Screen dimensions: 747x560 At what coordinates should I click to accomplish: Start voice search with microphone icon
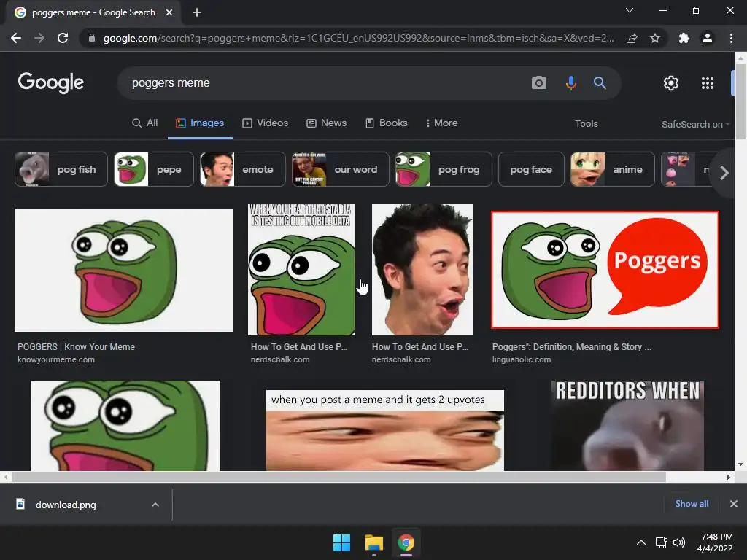click(570, 83)
